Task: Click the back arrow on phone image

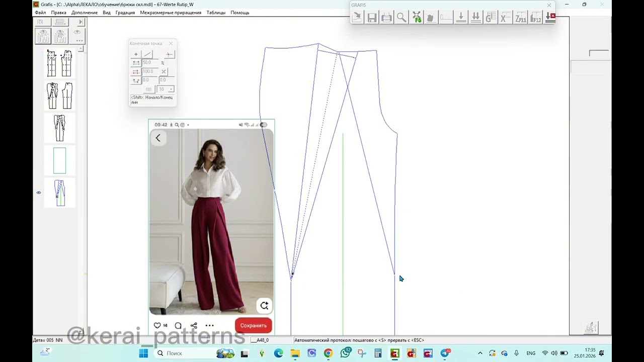Action: click(x=158, y=138)
